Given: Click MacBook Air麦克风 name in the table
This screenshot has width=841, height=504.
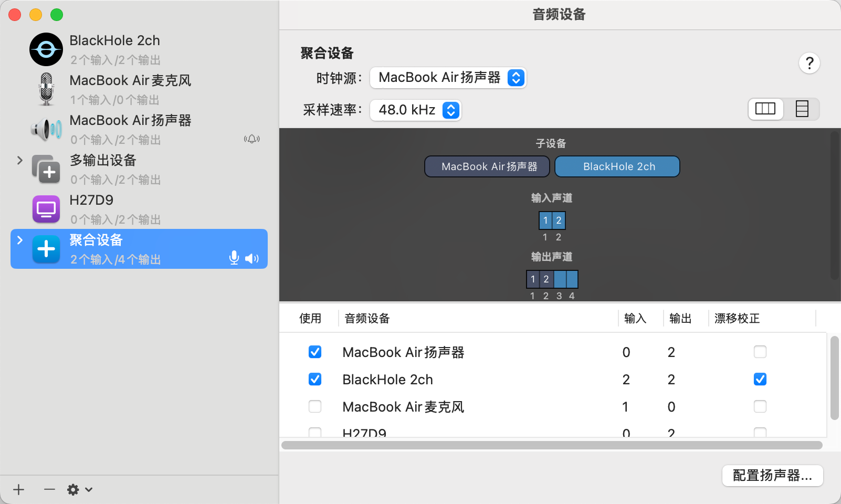Looking at the screenshot, I should pos(403,406).
